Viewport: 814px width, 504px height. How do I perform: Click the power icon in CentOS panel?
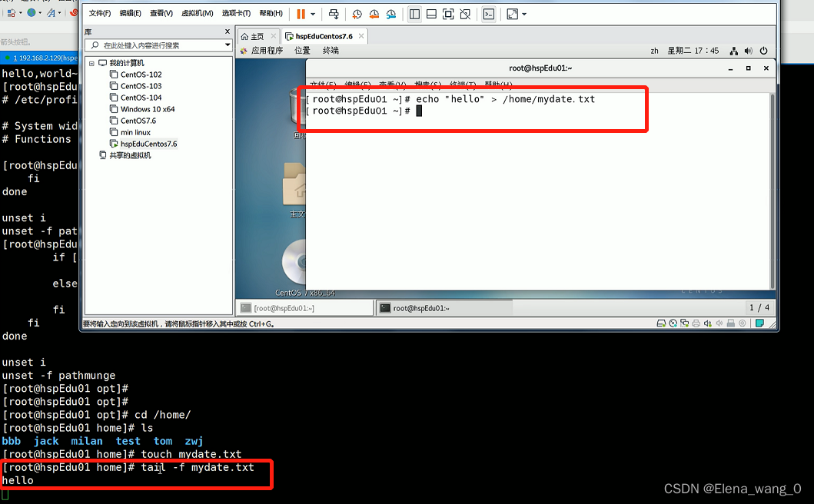pos(763,51)
